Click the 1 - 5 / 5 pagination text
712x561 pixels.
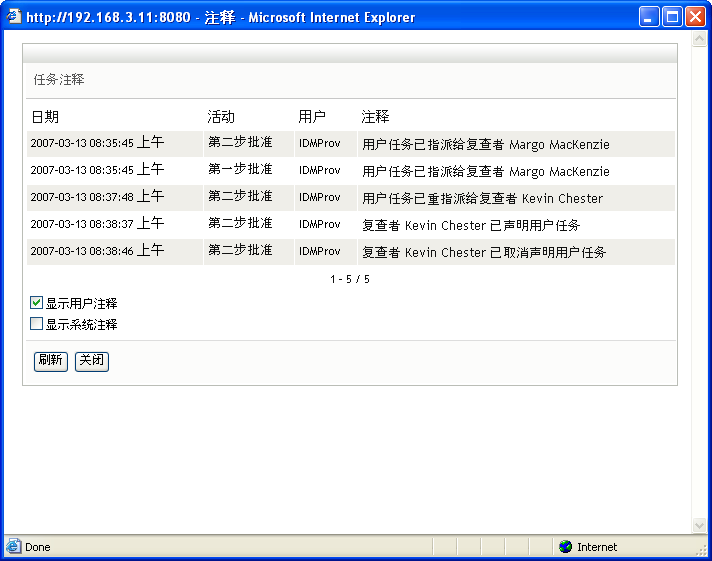pyautogui.click(x=350, y=279)
